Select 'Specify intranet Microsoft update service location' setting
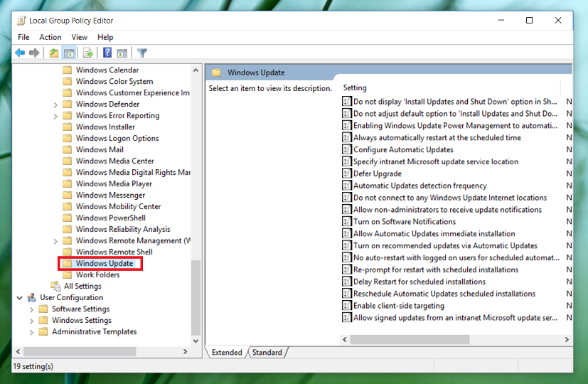Image resolution: width=588 pixels, height=384 pixels. (x=436, y=161)
